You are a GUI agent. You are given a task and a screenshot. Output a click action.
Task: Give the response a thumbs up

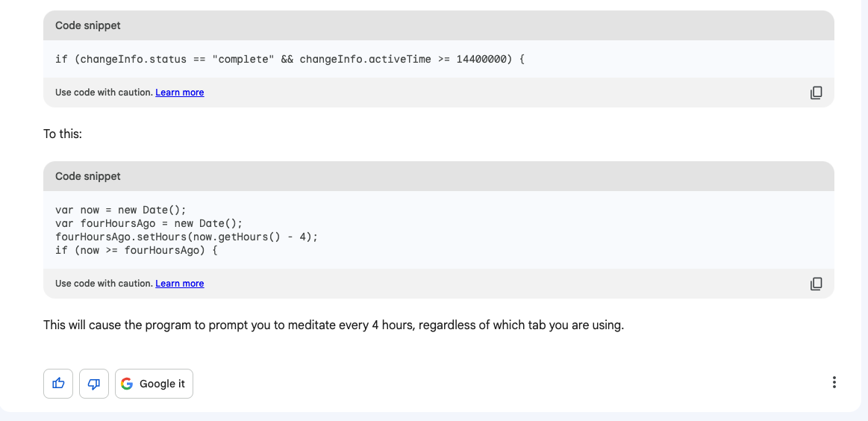[x=58, y=384]
